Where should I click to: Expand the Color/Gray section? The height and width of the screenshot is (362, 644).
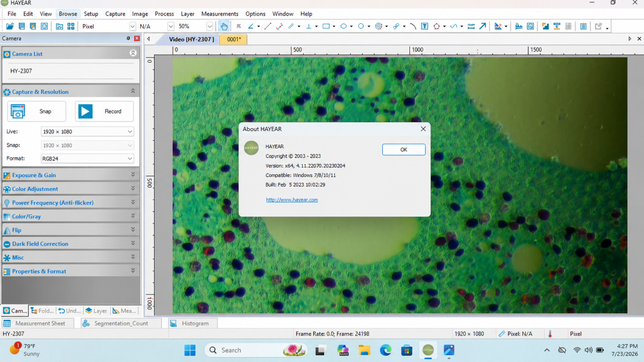pyautogui.click(x=71, y=216)
